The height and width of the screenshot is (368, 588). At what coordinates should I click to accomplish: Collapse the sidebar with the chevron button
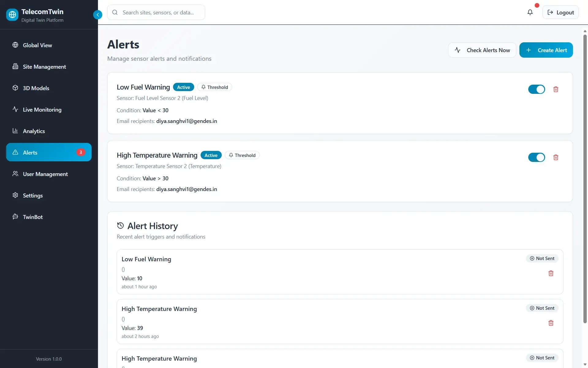(x=97, y=14)
